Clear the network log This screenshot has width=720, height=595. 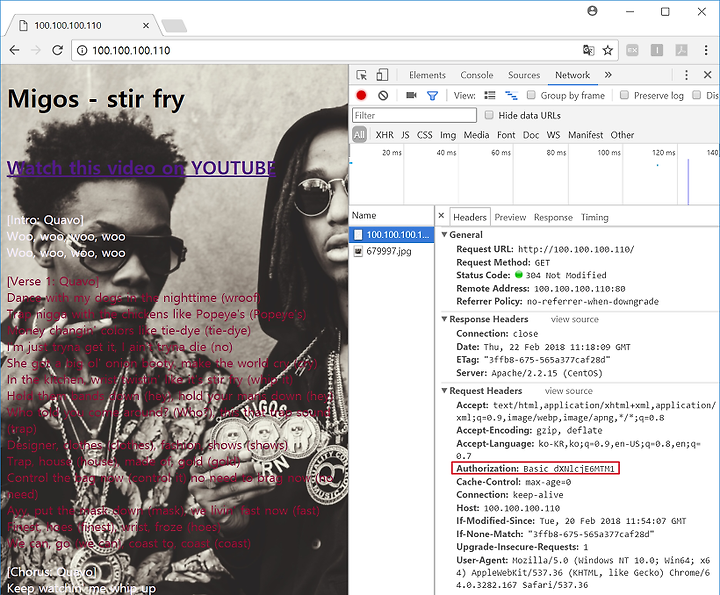[383, 95]
